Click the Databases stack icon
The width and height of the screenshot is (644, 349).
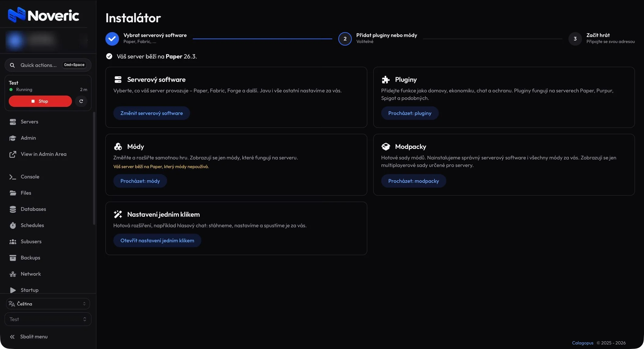pyautogui.click(x=13, y=209)
